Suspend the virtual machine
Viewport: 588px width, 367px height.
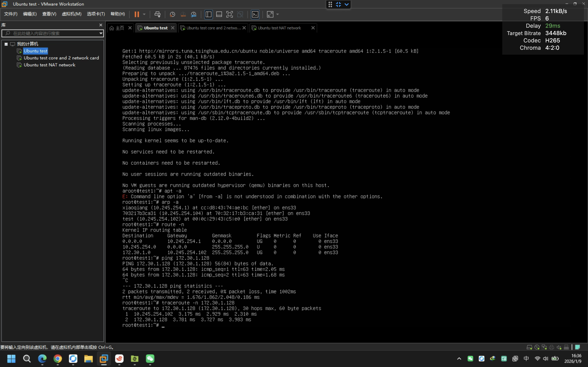(x=137, y=14)
